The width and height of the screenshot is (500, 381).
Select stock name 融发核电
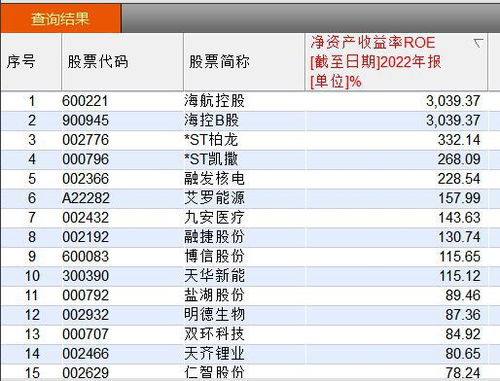click(x=214, y=178)
